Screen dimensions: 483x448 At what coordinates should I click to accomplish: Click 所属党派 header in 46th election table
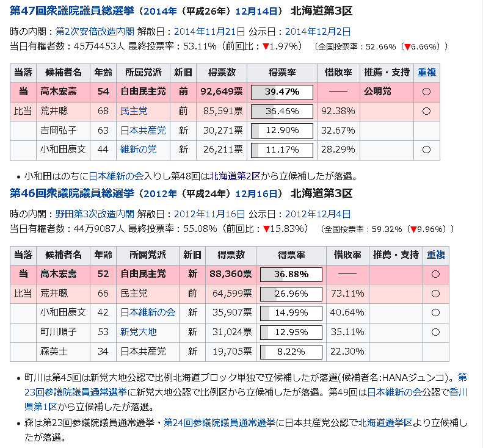coord(148,255)
